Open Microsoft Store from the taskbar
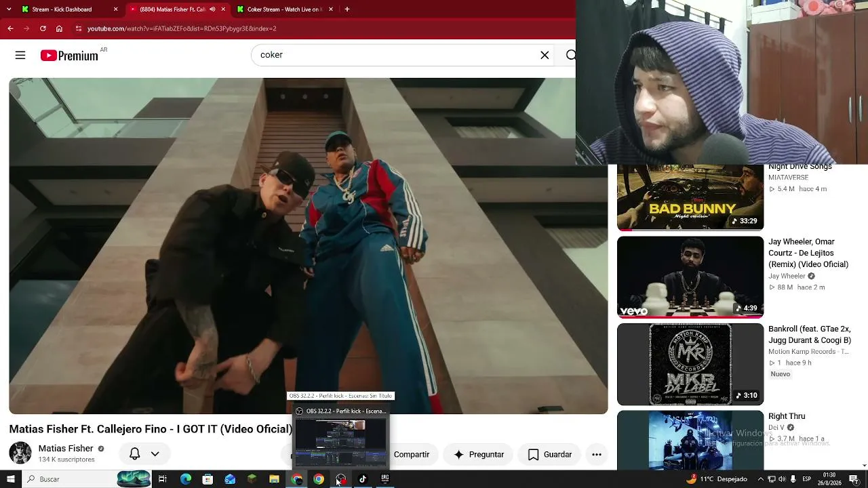 coord(208,479)
